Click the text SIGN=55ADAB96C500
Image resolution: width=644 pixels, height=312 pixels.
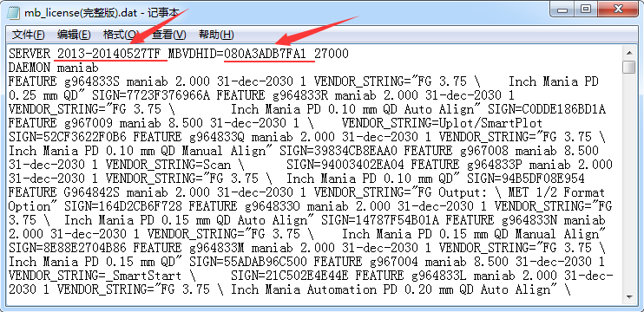click(247, 262)
